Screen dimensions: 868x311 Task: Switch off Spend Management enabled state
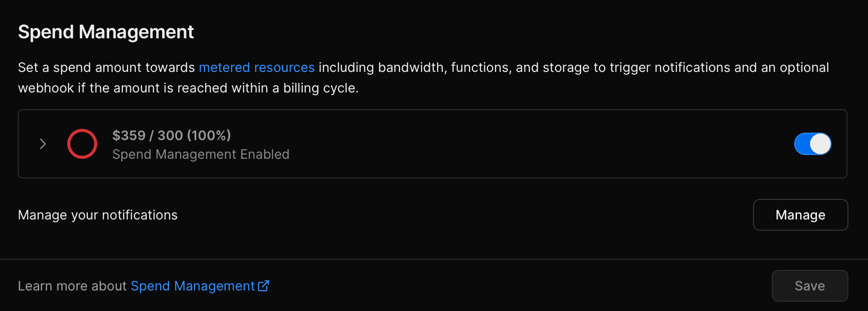(812, 144)
